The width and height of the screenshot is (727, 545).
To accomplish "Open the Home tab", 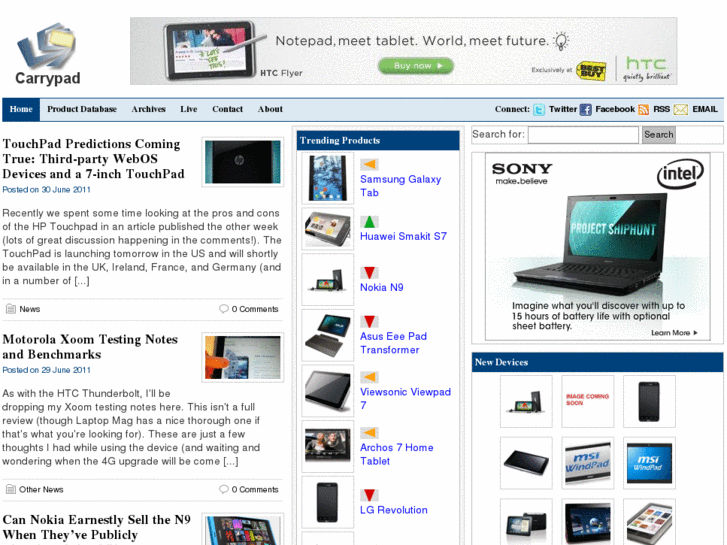I will coord(21,109).
